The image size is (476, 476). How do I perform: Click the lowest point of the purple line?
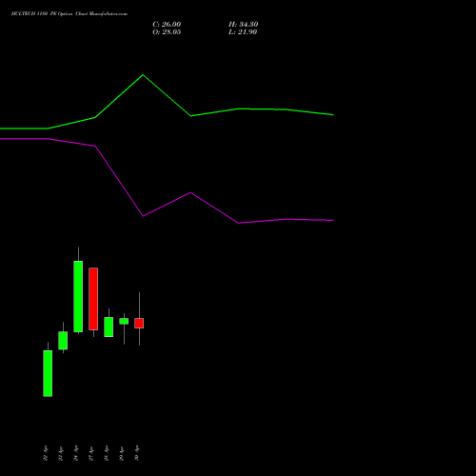coord(239,223)
